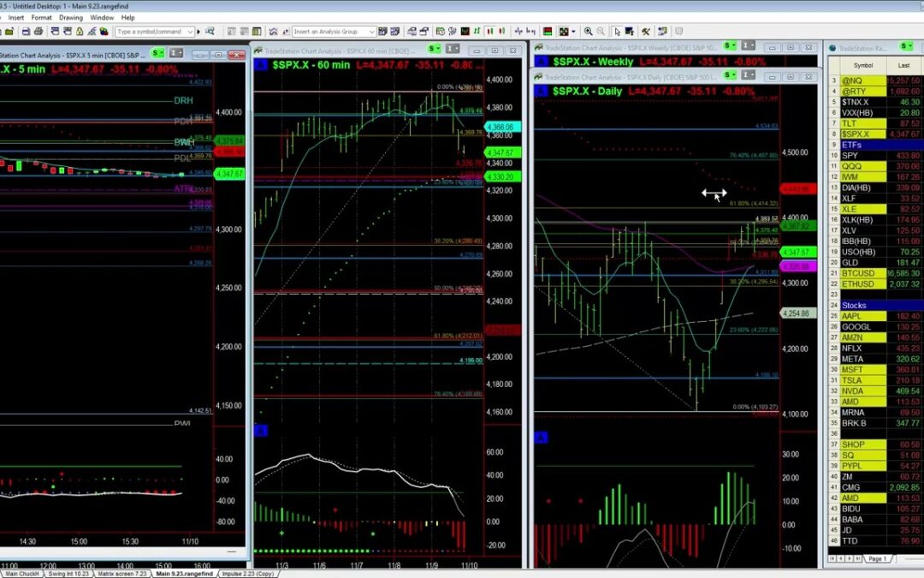This screenshot has width=924, height=578.
Task: Open green S symbol link on RadarScreen window
Action: click(906, 46)
